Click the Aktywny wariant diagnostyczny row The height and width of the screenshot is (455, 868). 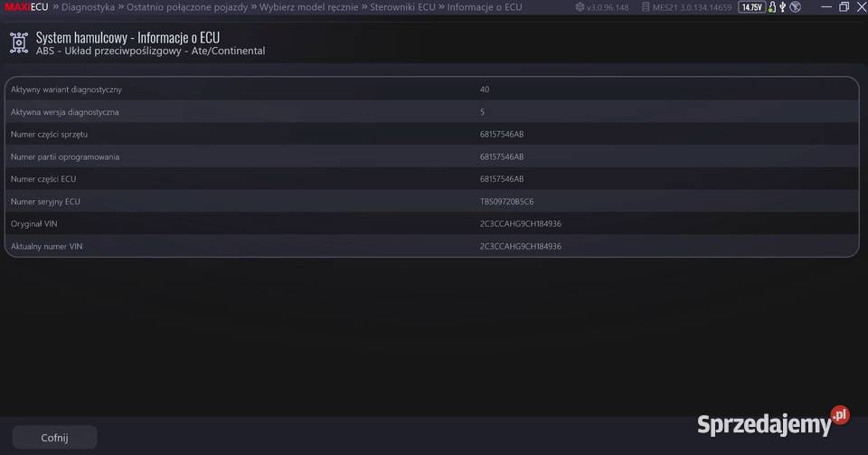point(431,90)
